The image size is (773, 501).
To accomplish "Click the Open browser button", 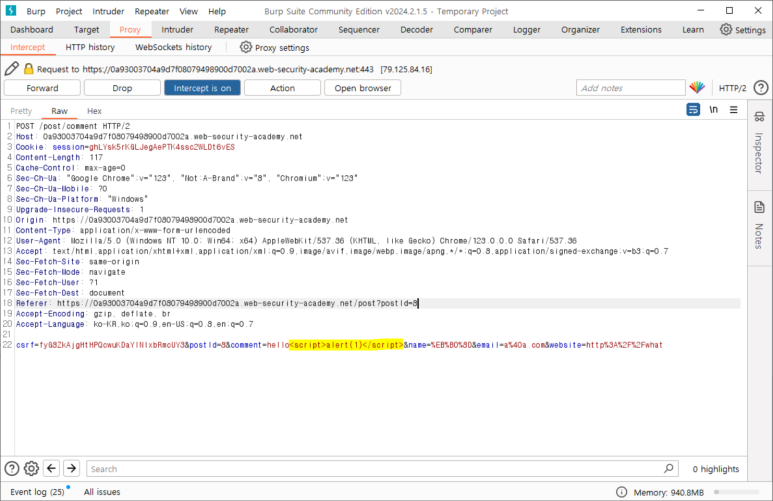I will (x=362, y=88).
